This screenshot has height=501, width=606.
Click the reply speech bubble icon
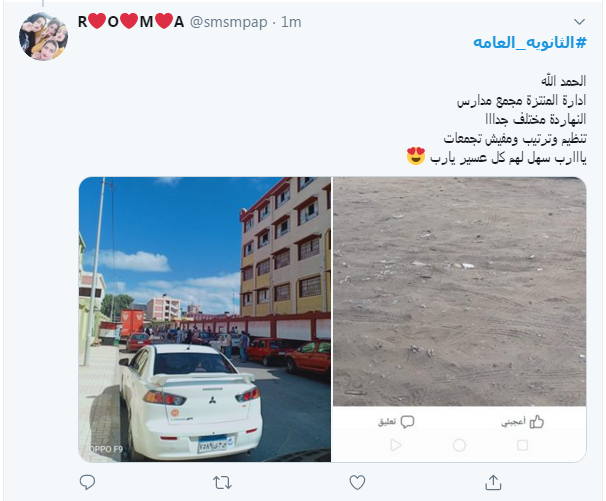click(x=87, y=482)
